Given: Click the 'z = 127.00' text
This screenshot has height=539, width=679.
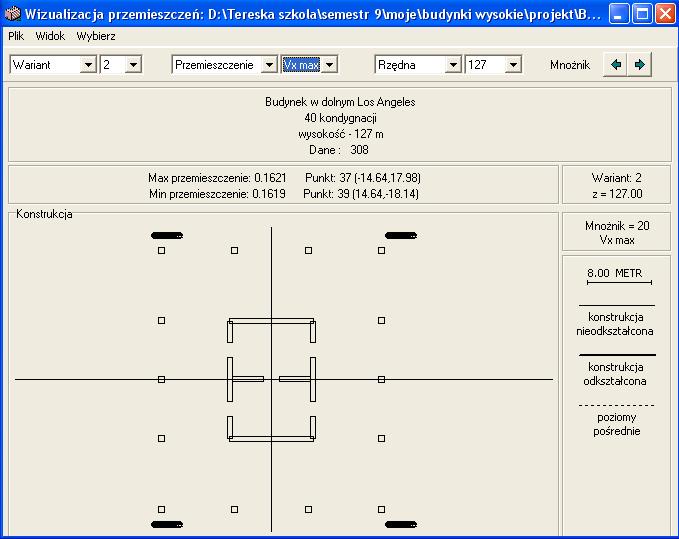Looking at the screenshot, I should tap(617, 194).
